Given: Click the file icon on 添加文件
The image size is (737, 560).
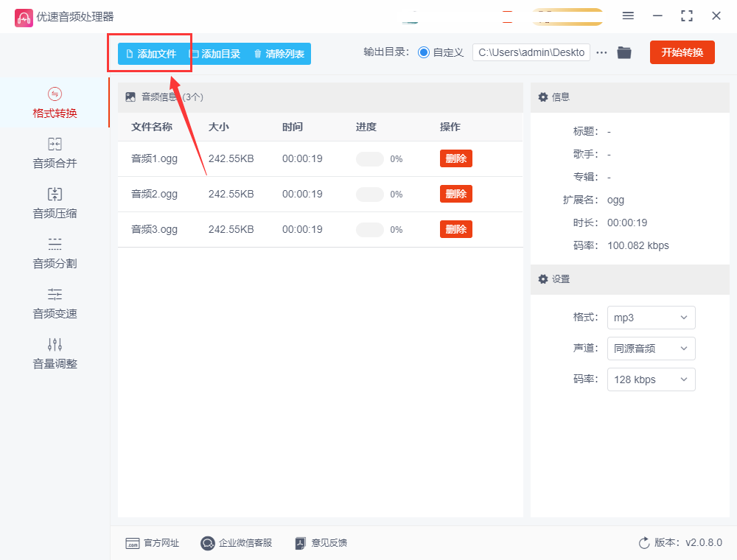Looking at the screenshot, I should point(130,54).
